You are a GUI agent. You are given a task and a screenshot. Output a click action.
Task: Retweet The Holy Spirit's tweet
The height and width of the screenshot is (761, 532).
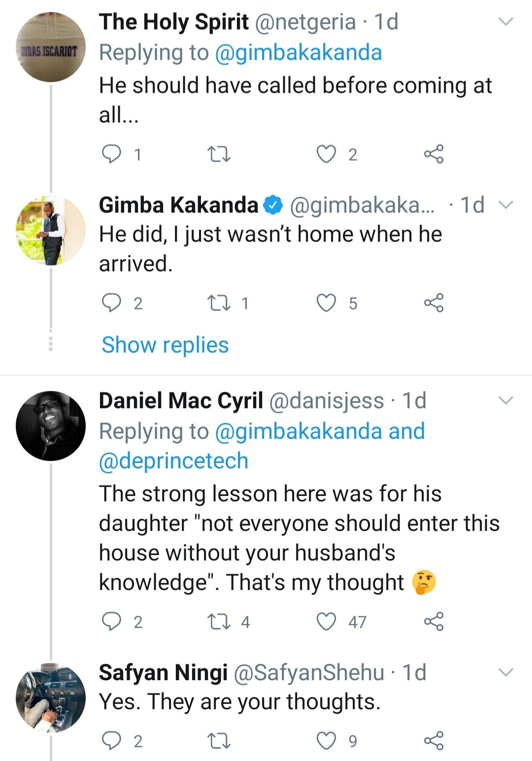click(219, 155)
